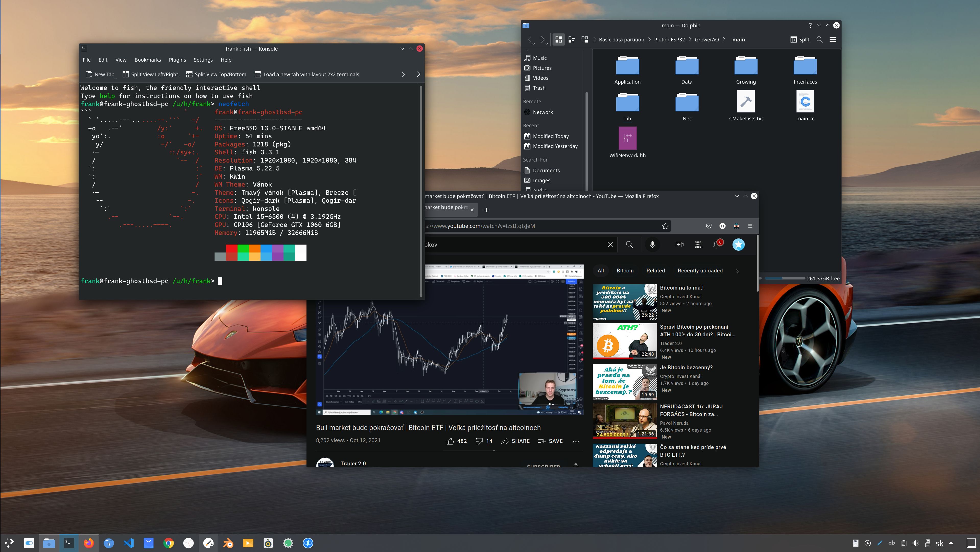Open Dolphin search
Image resolution: width=980 pixels, height=552 pixels.
[x=819, y=40]
